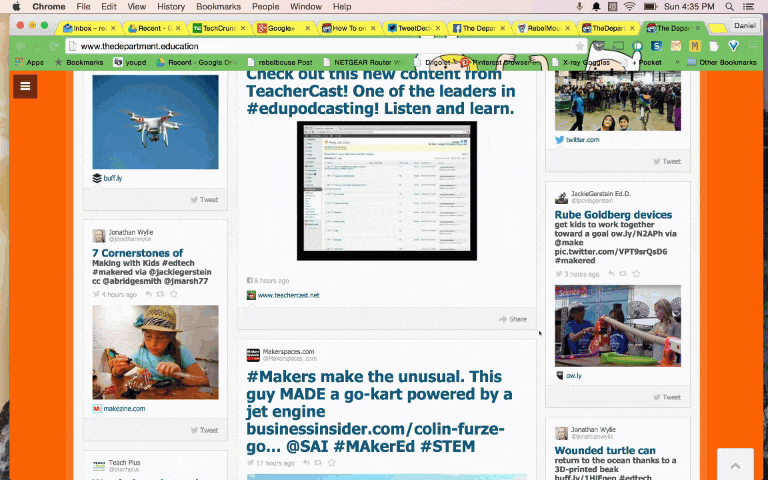
Task: Open the Daniel profile switcher
Action: click(x=744, y=25)
